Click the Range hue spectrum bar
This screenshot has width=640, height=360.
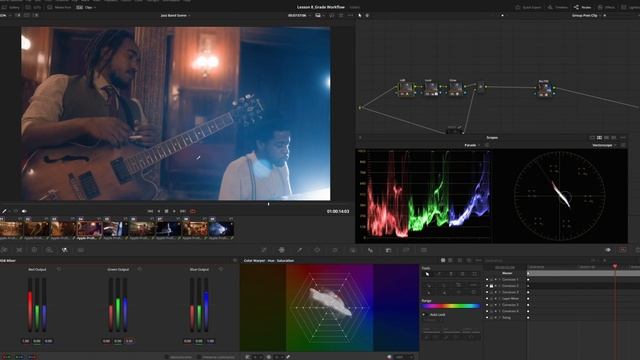point(451,306)
